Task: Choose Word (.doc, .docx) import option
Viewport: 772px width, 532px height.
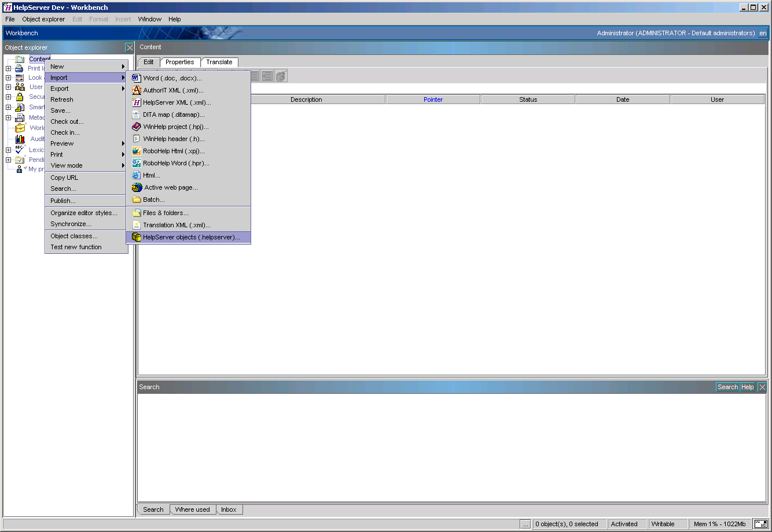Action: [188, 78]
